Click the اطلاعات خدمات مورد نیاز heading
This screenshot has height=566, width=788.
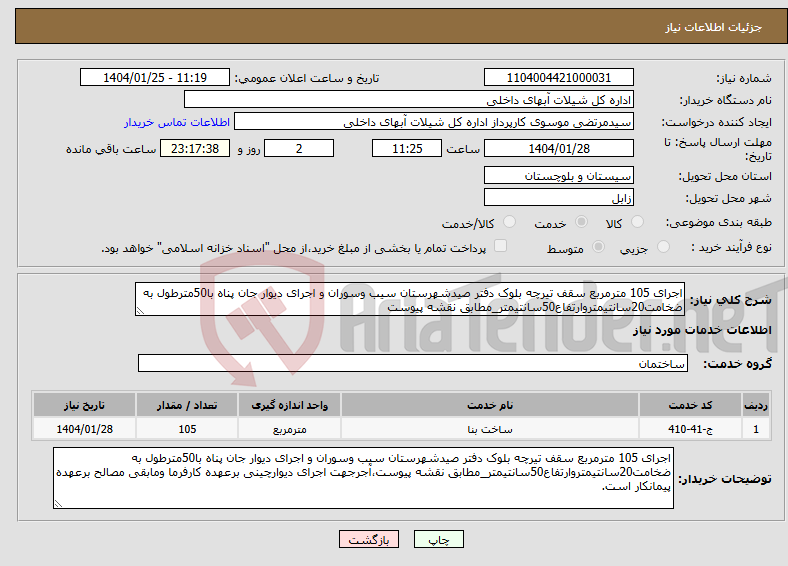702,330
